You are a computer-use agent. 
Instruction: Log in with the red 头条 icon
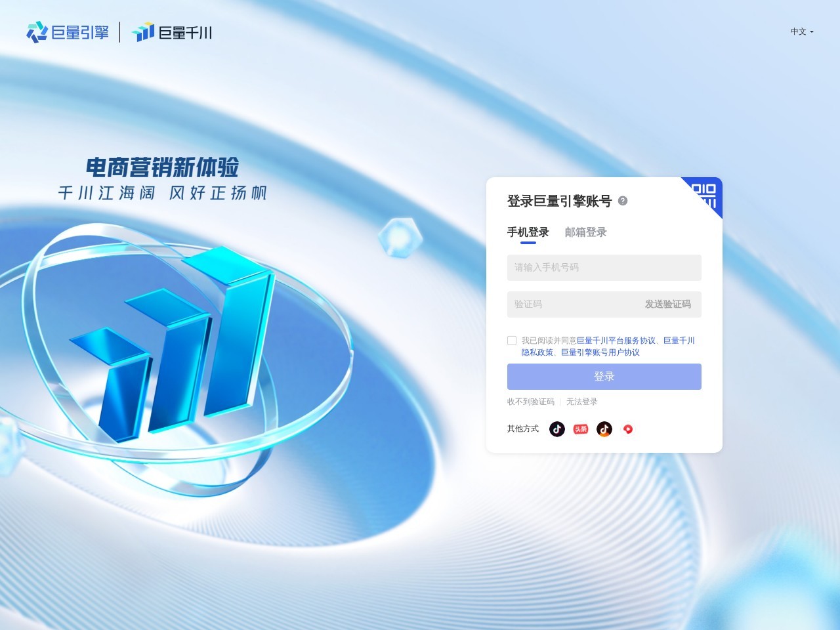pyautogui.click(x=581, y=429)
